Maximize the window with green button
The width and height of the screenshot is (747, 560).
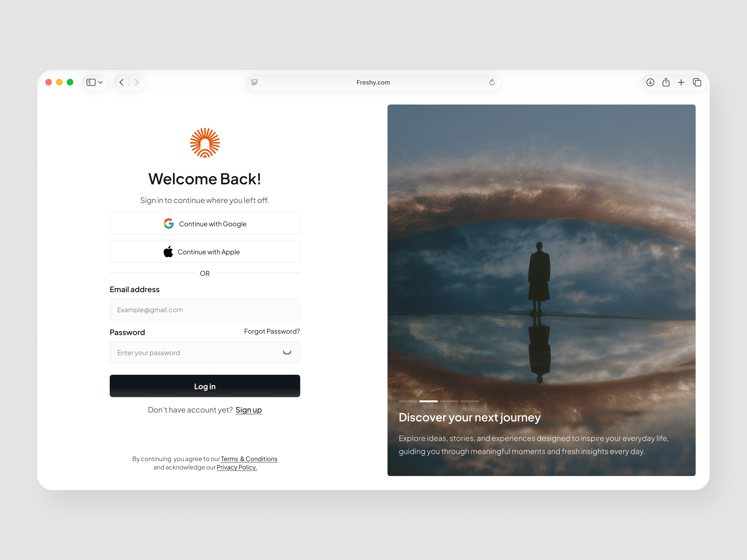[70, 82]
